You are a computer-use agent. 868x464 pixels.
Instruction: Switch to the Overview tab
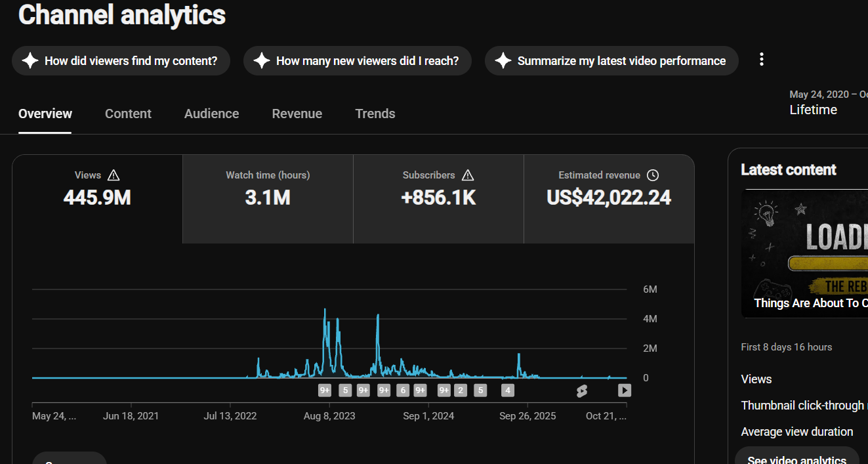45,114
